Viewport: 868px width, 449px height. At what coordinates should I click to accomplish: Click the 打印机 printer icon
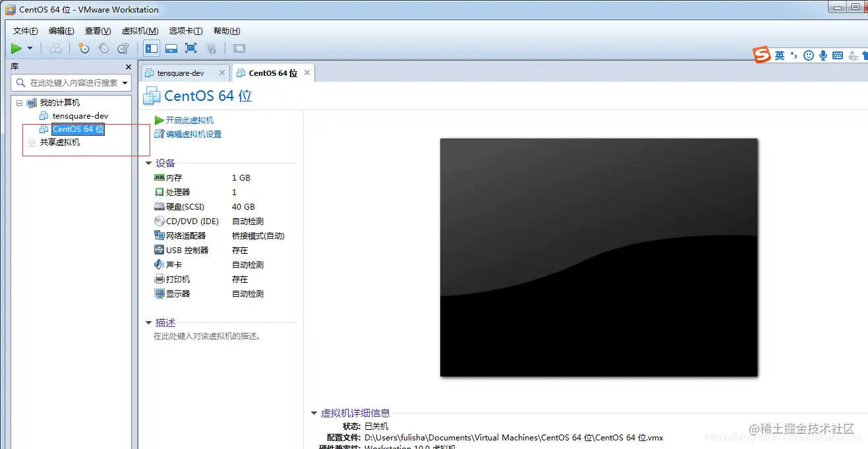point(159,280)
